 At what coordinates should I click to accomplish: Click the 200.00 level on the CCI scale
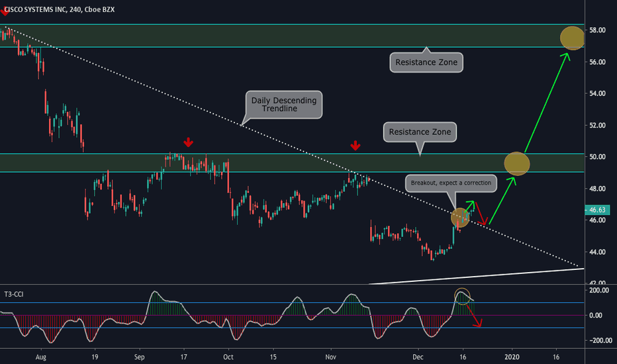point(599,291)
